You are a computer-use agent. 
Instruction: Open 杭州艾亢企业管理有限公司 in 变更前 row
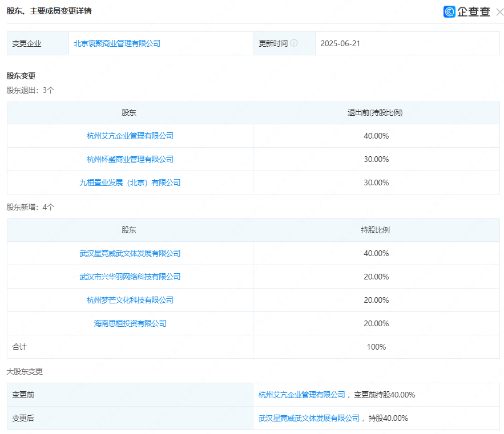pos(303,394)
